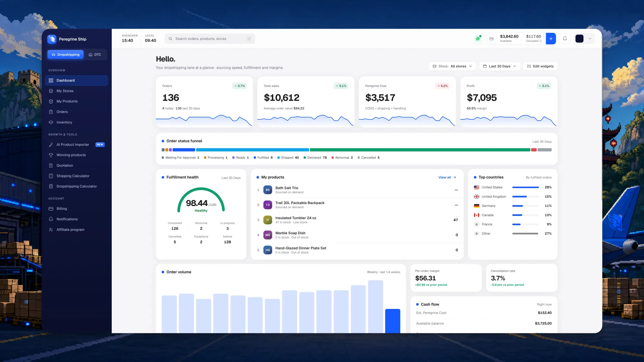This screenshot has width=644, height=362.
Task: Click the Peregrine Ship logo icon
Action: (52, 39)
